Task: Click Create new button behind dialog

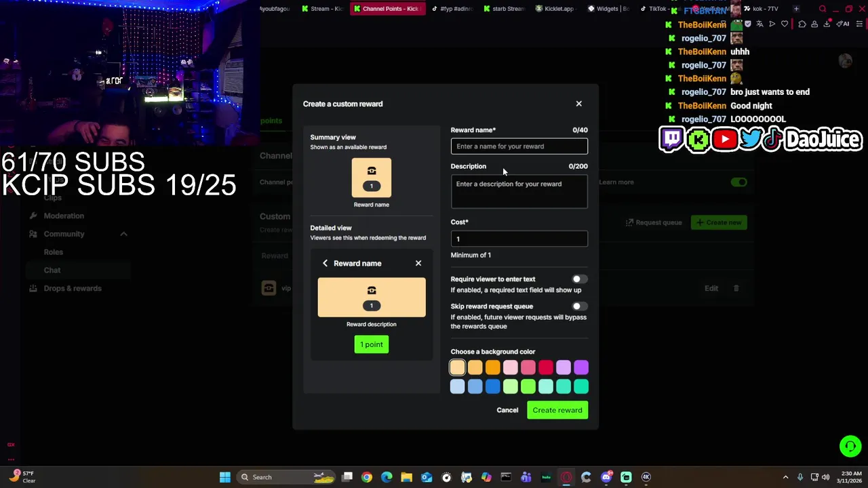Action: (719, 222)
